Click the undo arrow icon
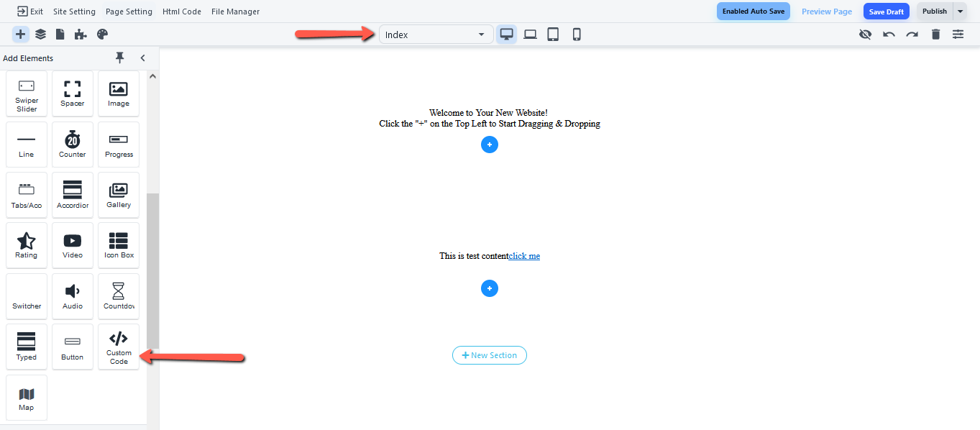This screenshot has height=430, width=980. click(889, 35)
